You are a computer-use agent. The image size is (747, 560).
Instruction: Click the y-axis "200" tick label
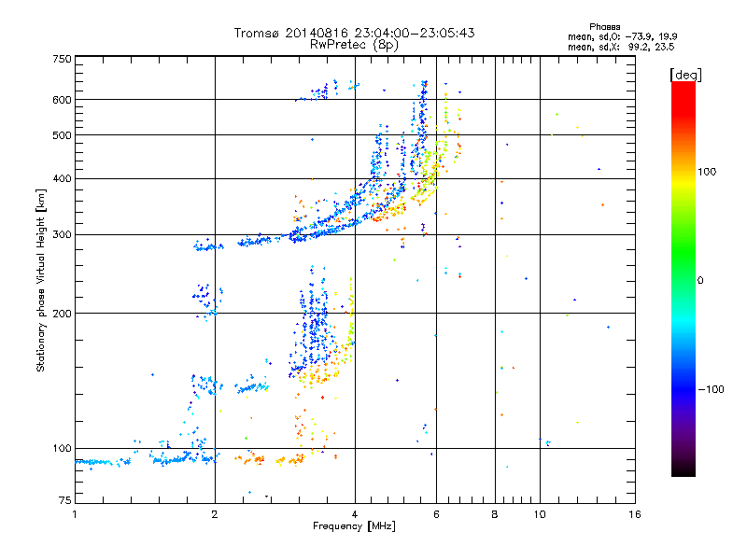[62, 314]
